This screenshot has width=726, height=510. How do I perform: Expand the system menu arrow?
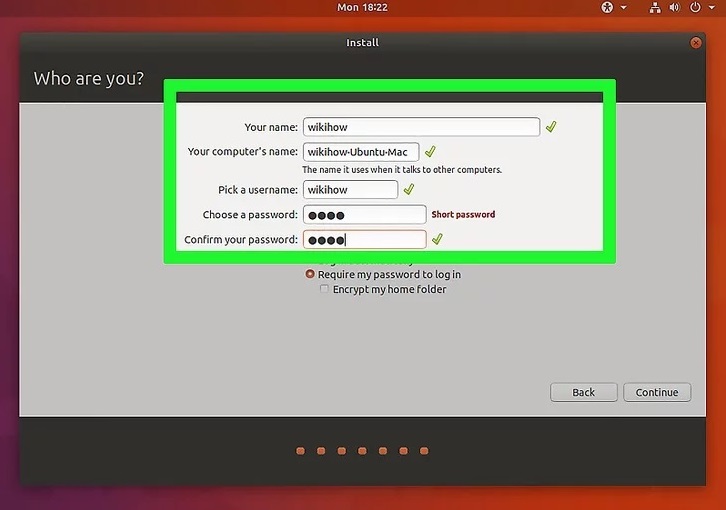click(x=712, y=7)
